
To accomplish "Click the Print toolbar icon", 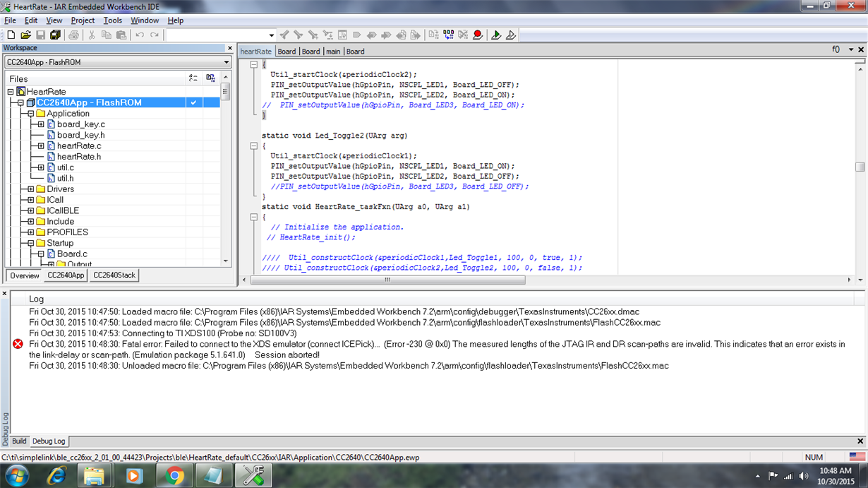I will (x=73, y=35).
